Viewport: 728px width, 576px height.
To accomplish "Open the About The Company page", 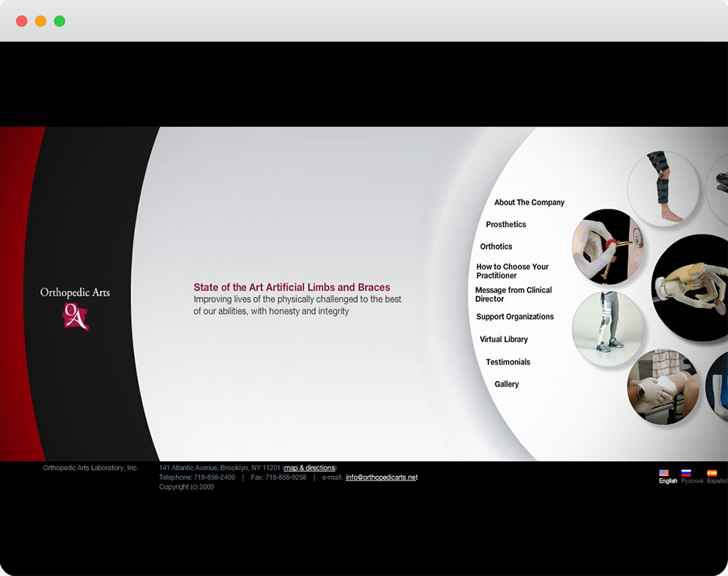I will [529, 202].
